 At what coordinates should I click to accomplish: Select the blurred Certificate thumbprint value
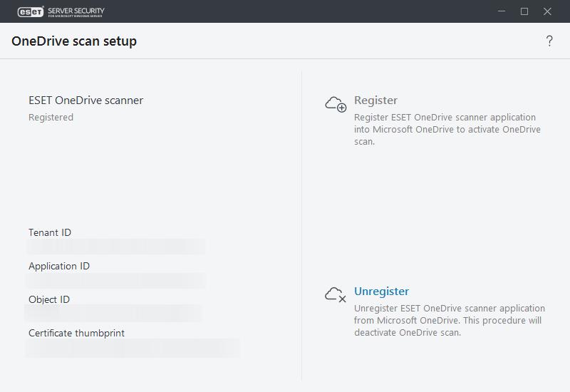[x=133, y=348]
